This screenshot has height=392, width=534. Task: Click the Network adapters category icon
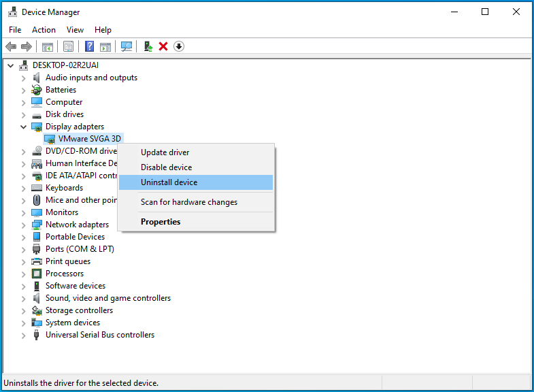pos(37,225)
